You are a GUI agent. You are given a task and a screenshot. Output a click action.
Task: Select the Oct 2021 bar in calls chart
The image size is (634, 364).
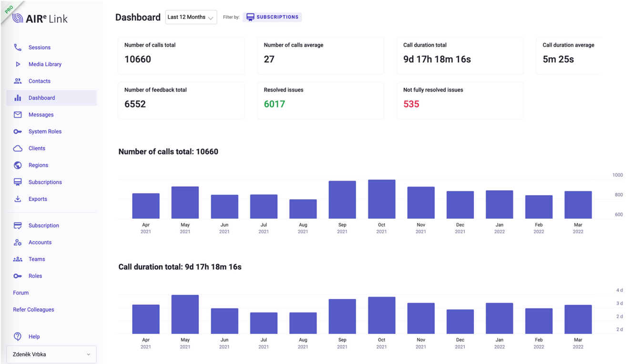click(381, 199)
